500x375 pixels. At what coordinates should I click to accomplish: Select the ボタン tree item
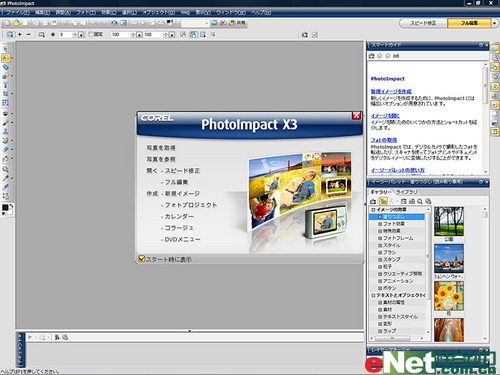(389, 288)
